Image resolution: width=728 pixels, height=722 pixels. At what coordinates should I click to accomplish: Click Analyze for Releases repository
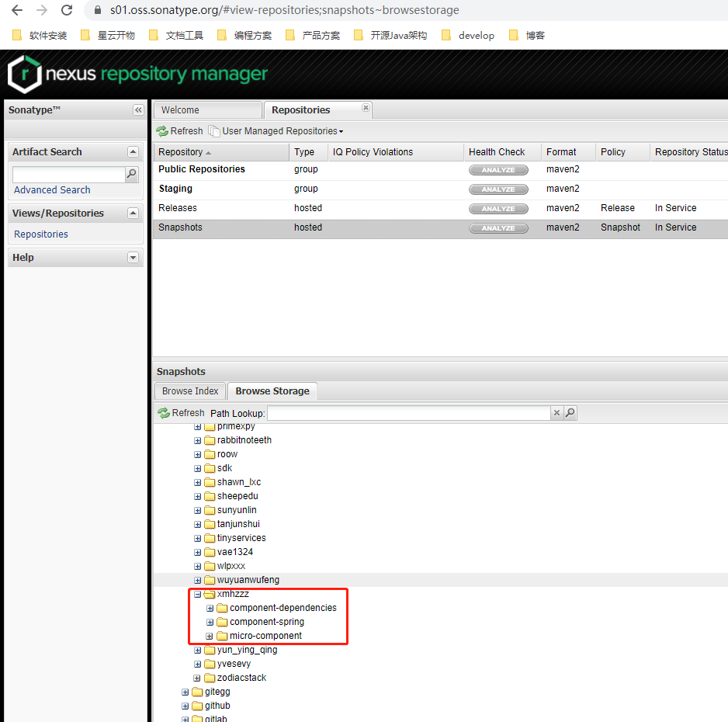coord(498,209)
